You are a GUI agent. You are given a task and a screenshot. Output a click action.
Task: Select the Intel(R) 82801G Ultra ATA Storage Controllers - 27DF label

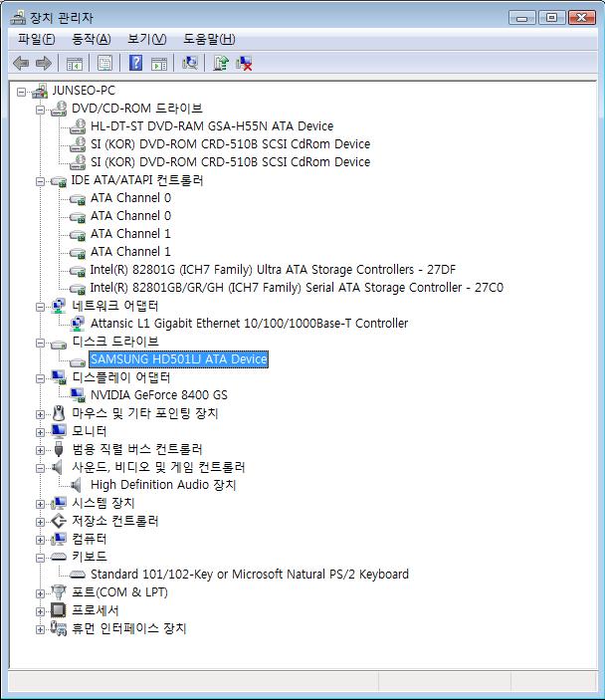point(273,270)
